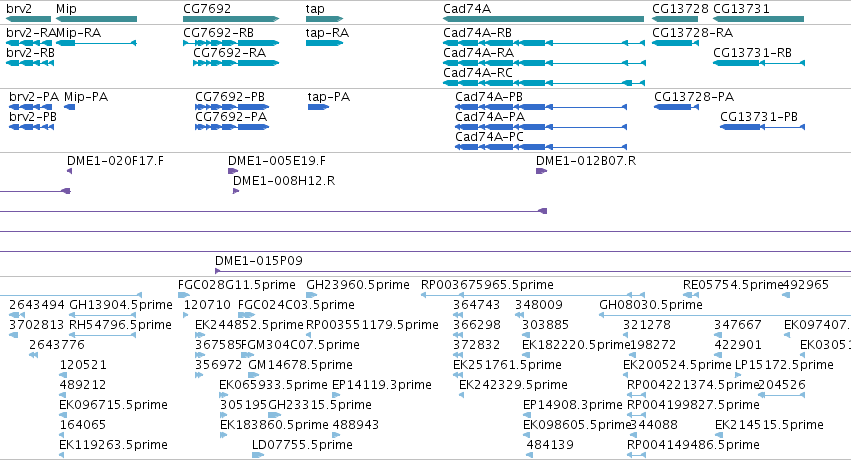This screenshot has width=851, height=460.
Task: Select EST EK182220.5prime
Action: pyautogui.click(x=526, y=355)
